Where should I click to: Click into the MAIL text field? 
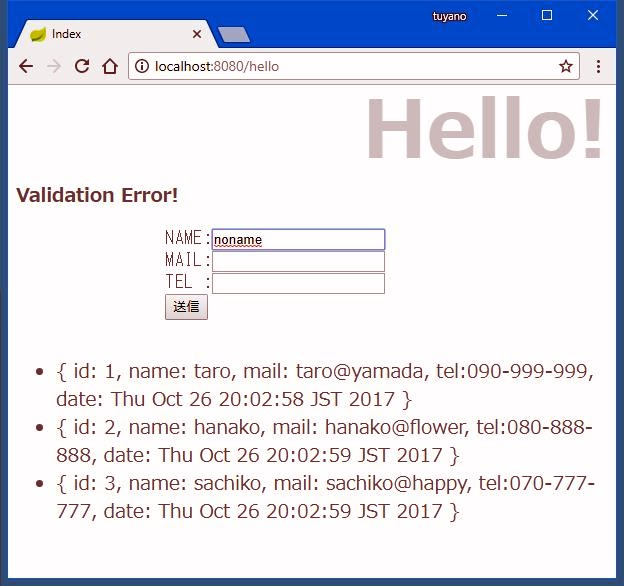click(x=298, y=262)
